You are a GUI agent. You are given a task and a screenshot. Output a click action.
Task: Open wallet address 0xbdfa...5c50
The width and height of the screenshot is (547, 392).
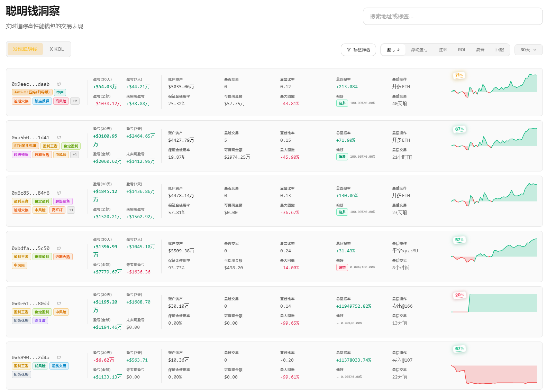[x=30, y=248]
